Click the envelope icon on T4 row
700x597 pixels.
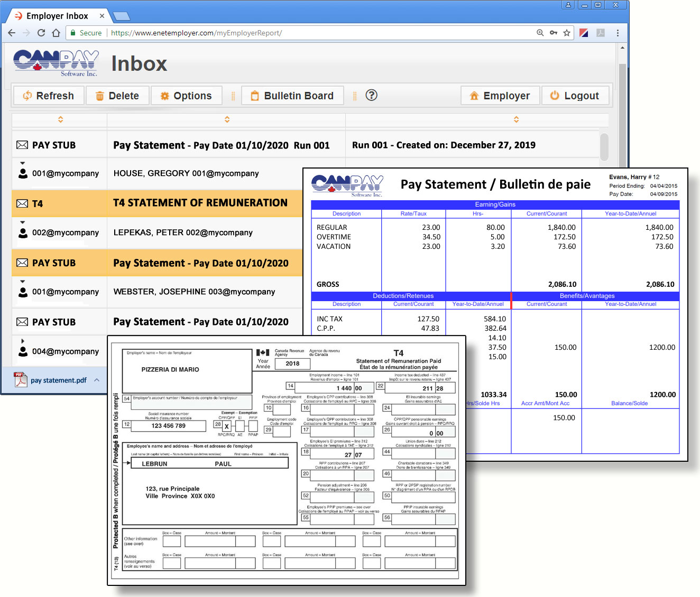pos(22,203)
